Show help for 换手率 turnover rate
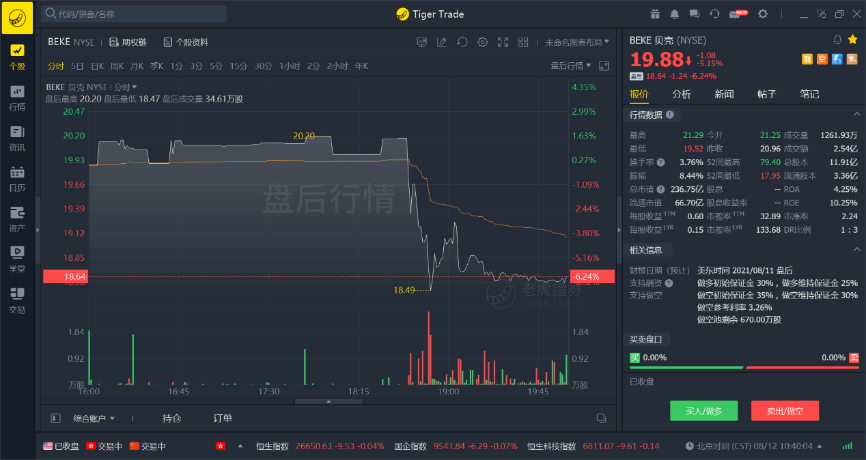The image size is (866, 460). pos(661,162)
